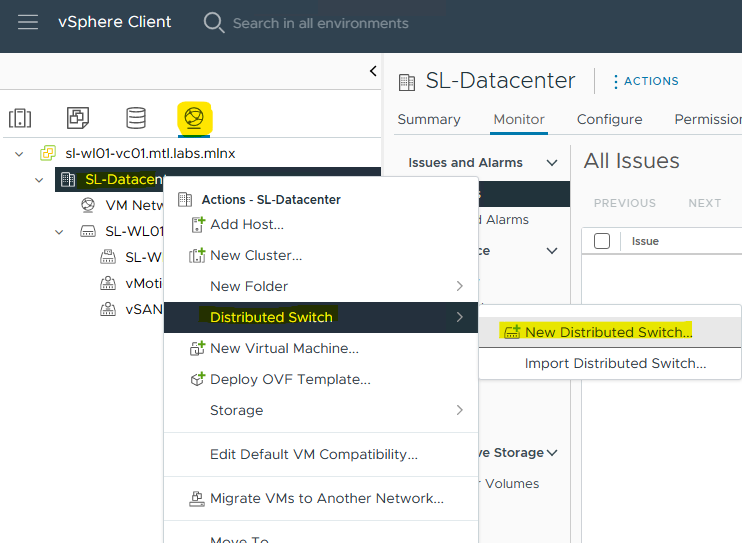Select the SL-Datacenter tree item
The width and height of the screenshot is (742, 543).
(123, 179)
